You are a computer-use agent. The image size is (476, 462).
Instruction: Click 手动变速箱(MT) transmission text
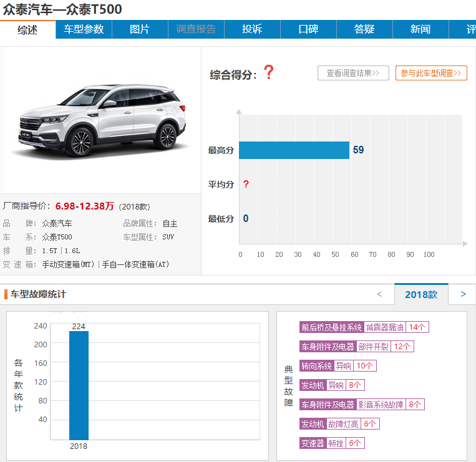(68, 264)
